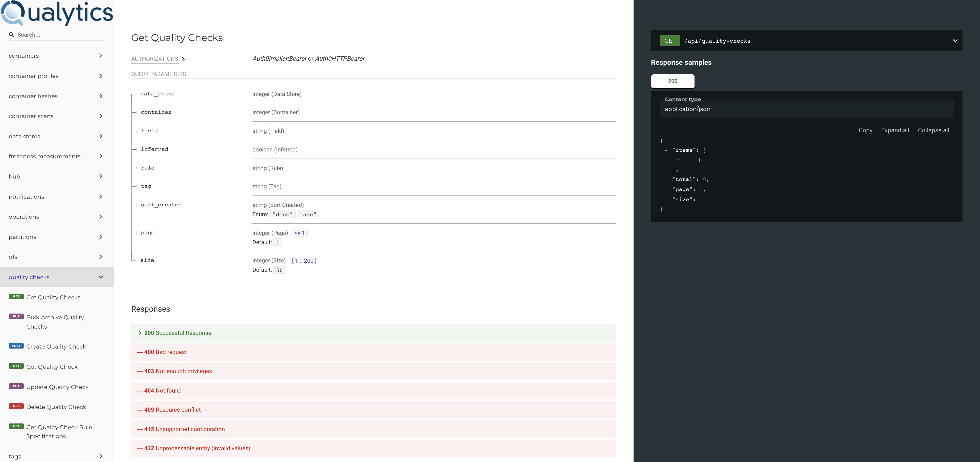Open the AUTHORIZATIONS disclosure arrow
This screenshot has width=980, height=462.
(183, 59)
